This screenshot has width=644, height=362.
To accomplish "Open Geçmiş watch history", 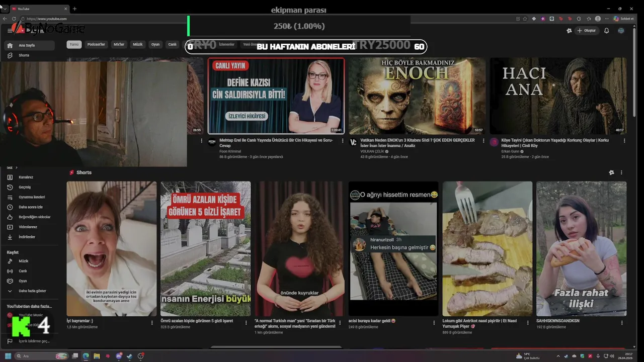I will pos(29,187).
